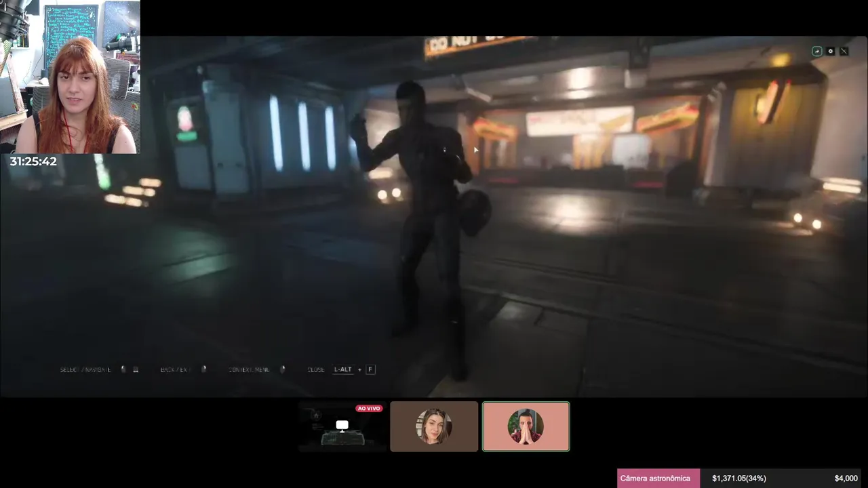Screen dimensions: 868x488
Task: Click the 31:25:42 stream timer
Action: (x=33, y=161)
